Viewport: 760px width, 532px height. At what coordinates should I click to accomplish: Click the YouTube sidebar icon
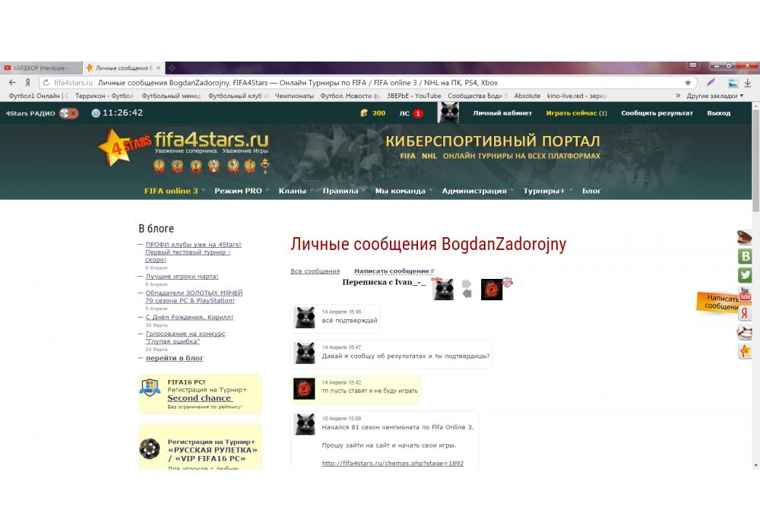point(745,294)
